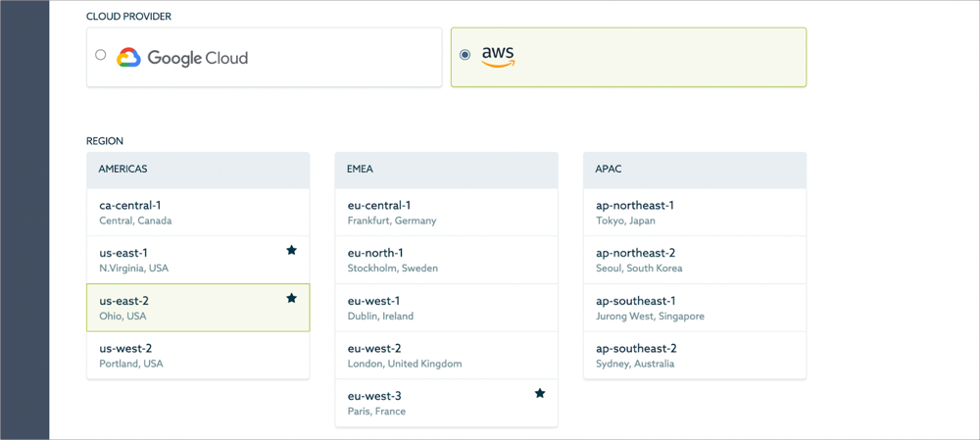This screenshot has height=440, width=980.
Task: Click the Google Cloud logo
Action: 182,58
